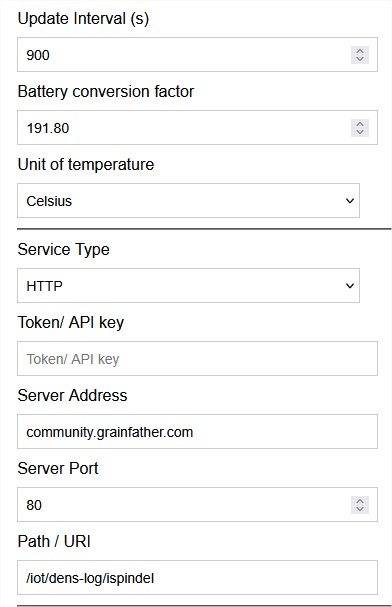Screen dimensions: 392x607
Task: Click the Battery conversion factor field
Action: (x=197, y=128)
